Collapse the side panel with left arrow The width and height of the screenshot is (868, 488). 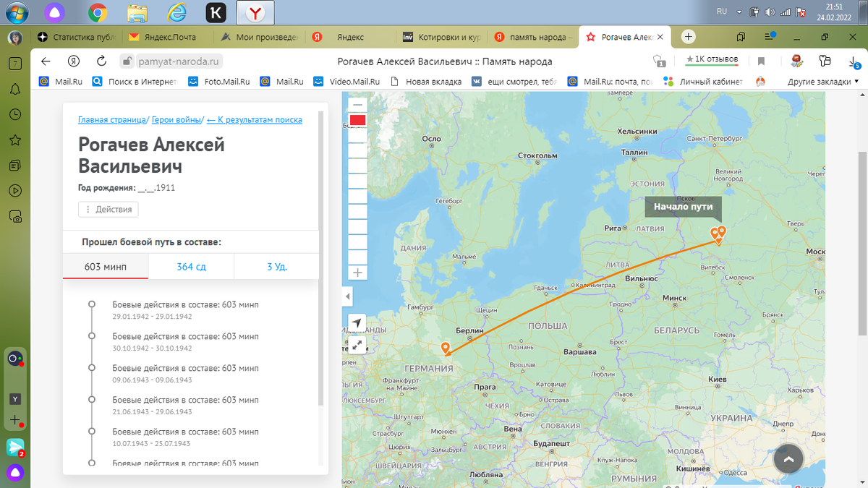349,297
